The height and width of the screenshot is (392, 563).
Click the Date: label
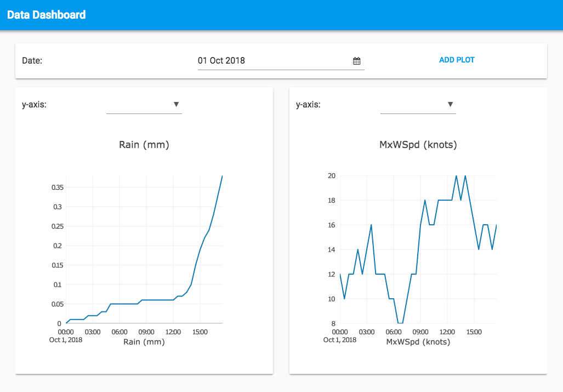32,61
